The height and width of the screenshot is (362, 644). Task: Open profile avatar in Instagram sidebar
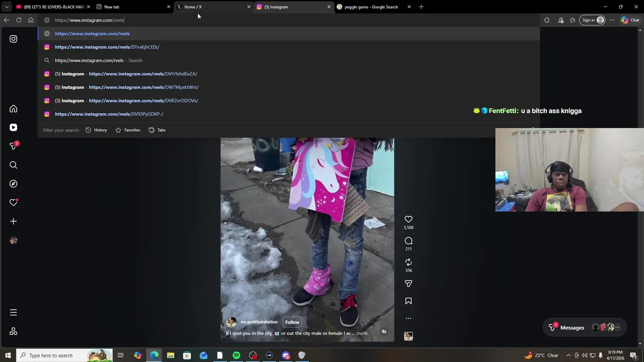click(14, 240)
